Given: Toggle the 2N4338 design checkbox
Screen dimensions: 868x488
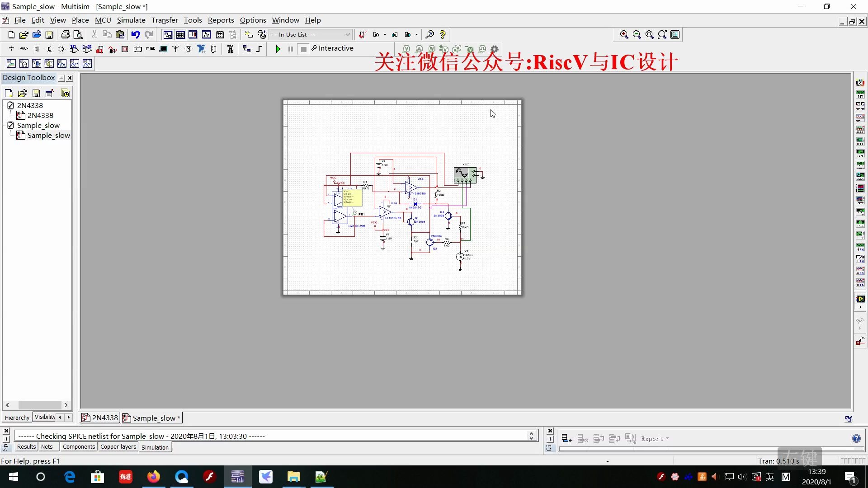Looking at the screenshot, I should coord(10,105).
